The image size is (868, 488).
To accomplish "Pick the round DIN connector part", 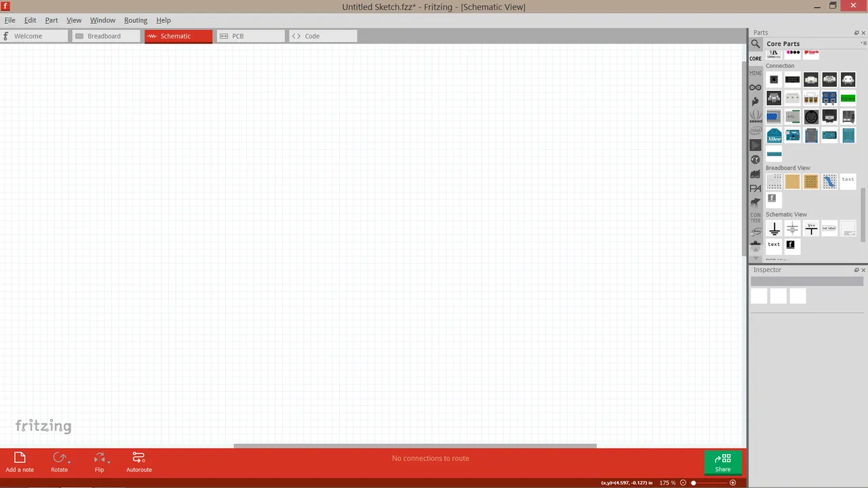I will pyautogui.click(x=811, y=117).
